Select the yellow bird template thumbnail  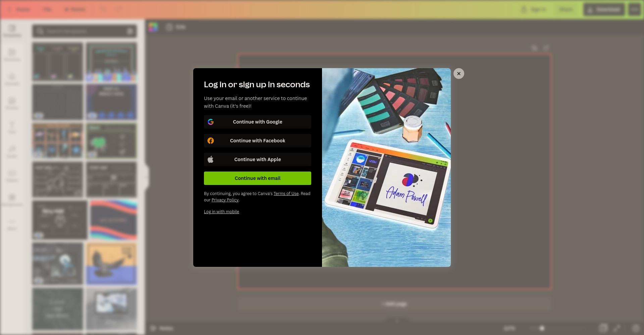(111, 264)
